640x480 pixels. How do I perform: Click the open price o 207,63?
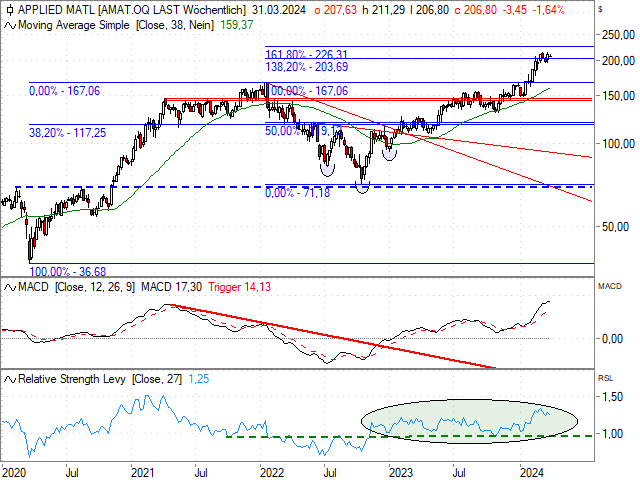[336, 10]
